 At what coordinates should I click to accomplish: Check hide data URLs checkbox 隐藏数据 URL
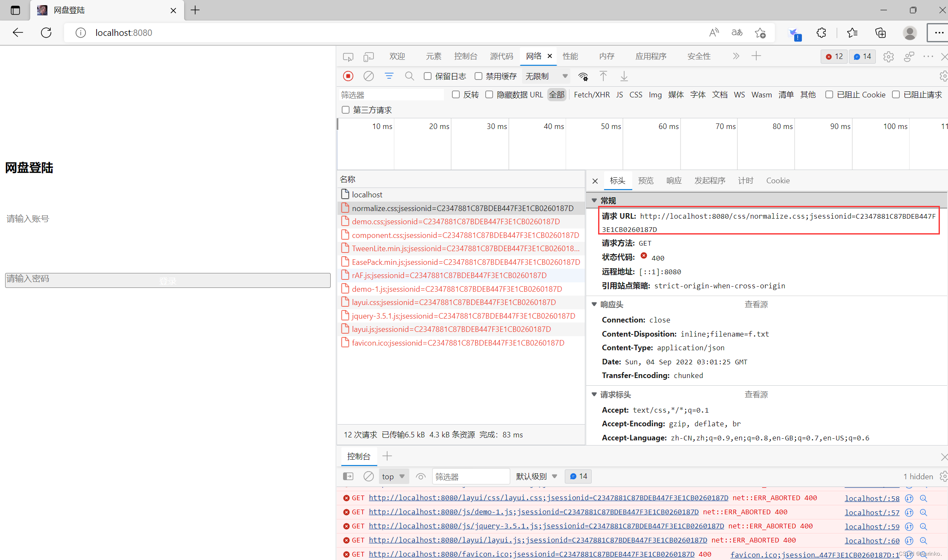click(489, 94)
